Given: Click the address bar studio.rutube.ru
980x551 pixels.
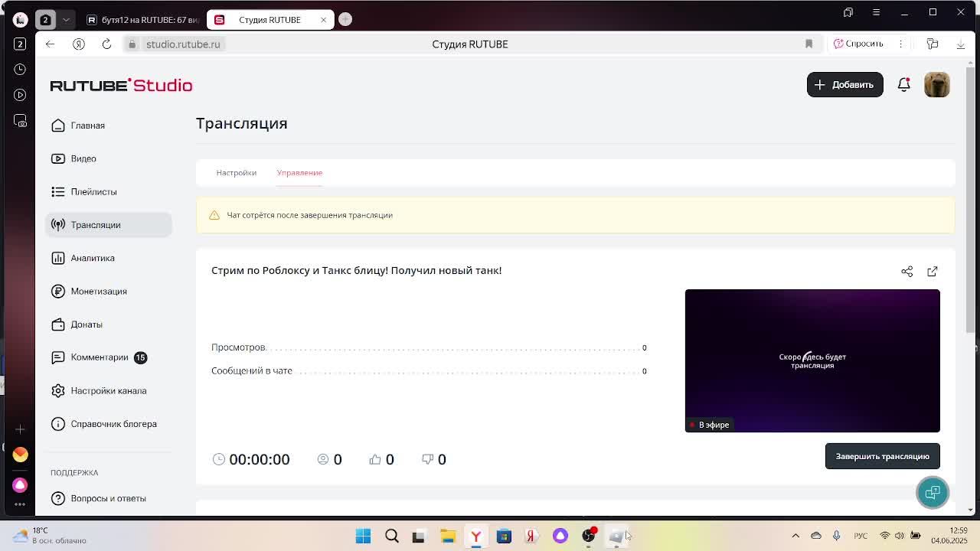Looking at the screenshot, I should pyautogui.click(x=182, y=44).
